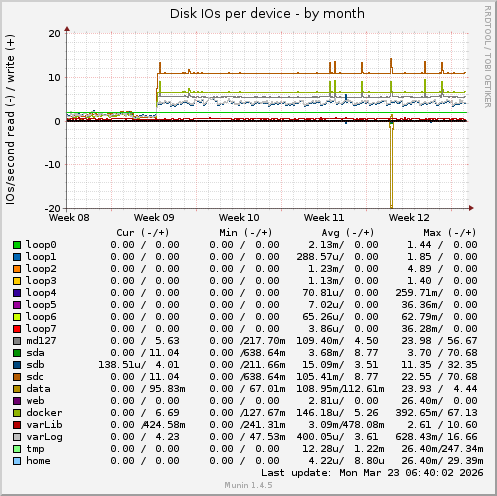The height and width of the screenshot is (496, 497).
Task: Click the 'docker' legend label
Action: [x=44, y=413]
